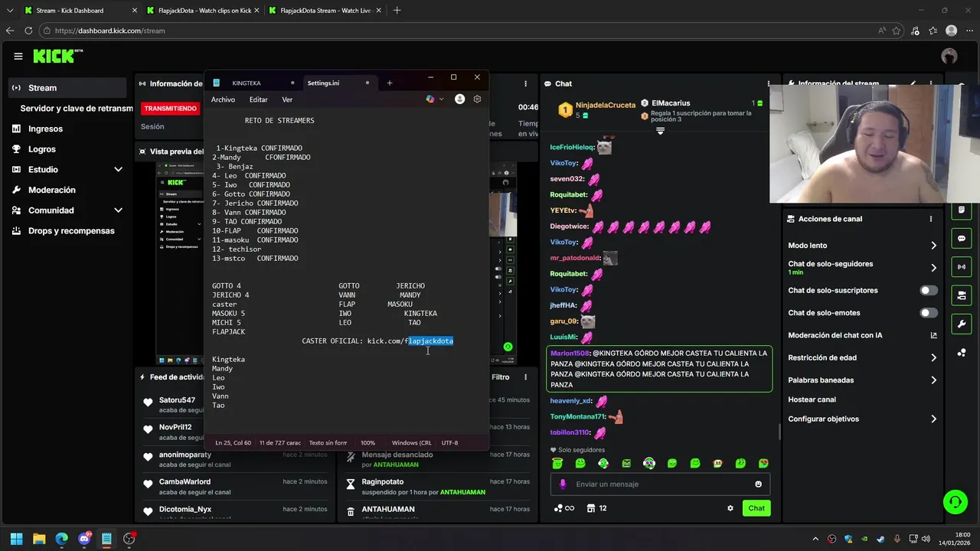Open Moderación in Kick sidebar
Image resolution: width=980 pixels, height=551 pixels.
coord(52,190)
